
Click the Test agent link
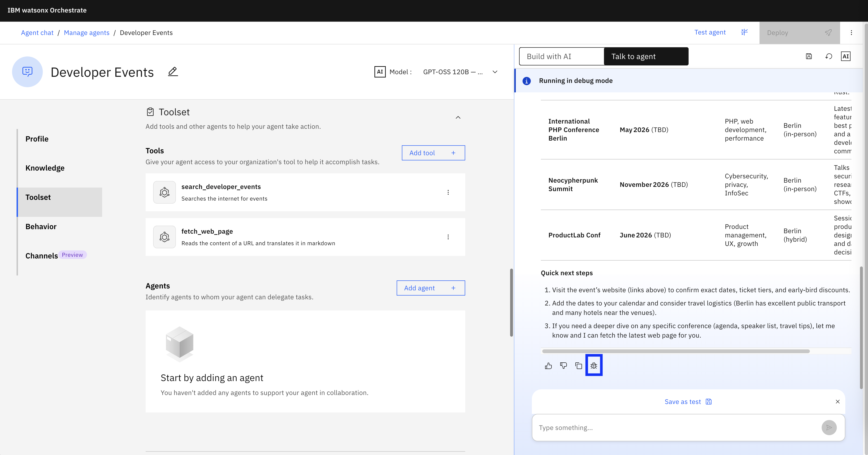(x=710, y=32)
